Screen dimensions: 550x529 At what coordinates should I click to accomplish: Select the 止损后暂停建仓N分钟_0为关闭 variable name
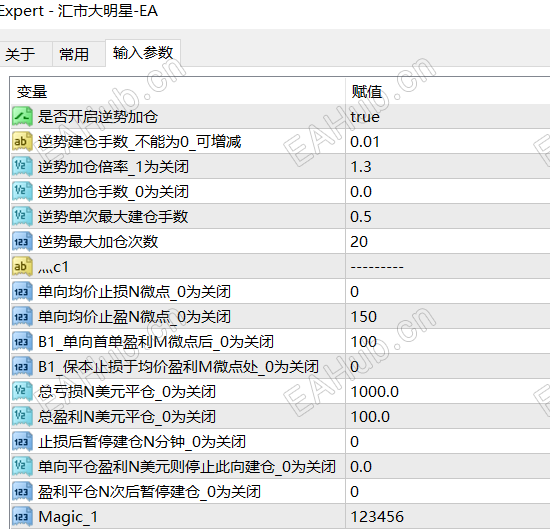click(142, 442)
